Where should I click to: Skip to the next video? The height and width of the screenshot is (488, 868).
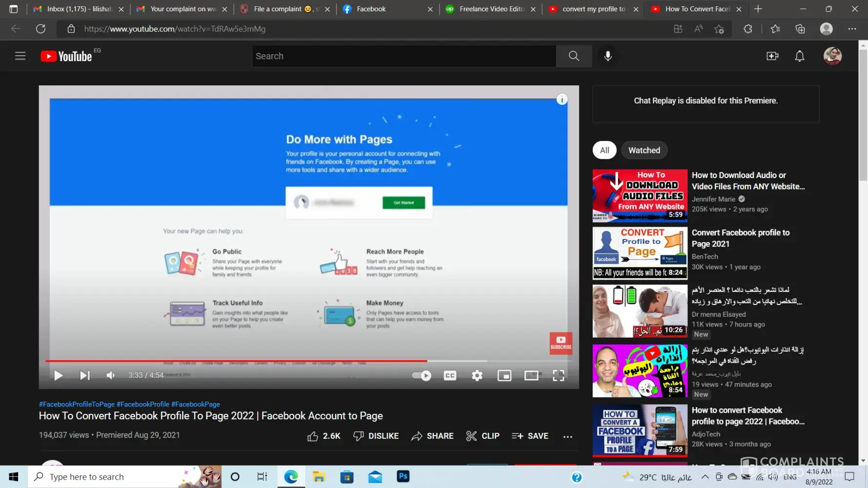coord(84,375)
